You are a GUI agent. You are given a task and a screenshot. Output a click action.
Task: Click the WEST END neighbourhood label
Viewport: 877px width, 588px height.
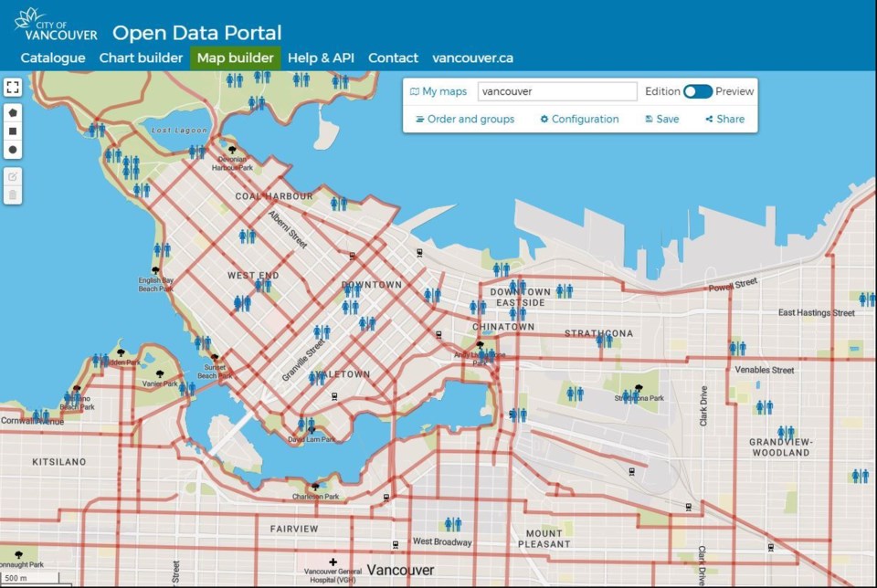pos(253,276)
